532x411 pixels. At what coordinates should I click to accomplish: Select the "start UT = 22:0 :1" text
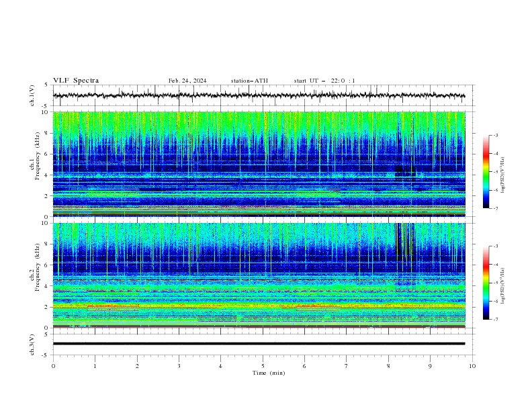(324, 81)
